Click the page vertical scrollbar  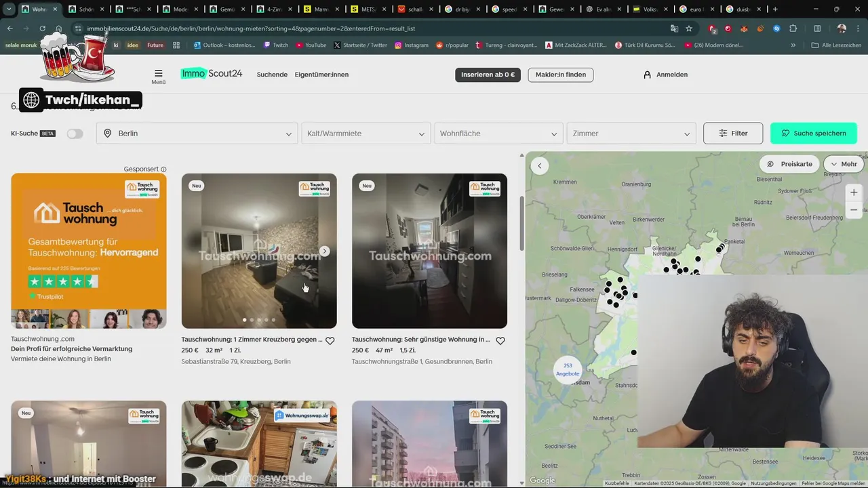(x=521, y=224)
